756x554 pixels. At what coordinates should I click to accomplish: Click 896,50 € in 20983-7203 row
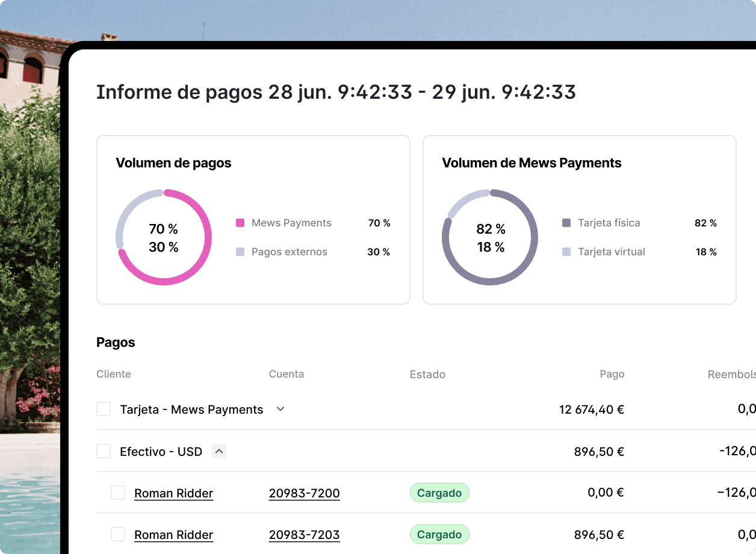click(599, 534)
